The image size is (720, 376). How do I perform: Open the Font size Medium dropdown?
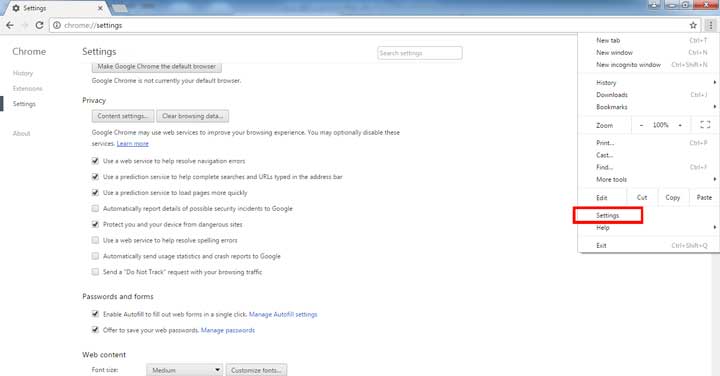point(185,370)
